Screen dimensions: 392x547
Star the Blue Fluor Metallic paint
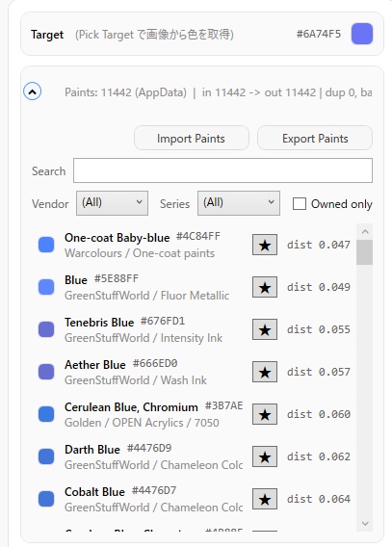click(265, 287)
